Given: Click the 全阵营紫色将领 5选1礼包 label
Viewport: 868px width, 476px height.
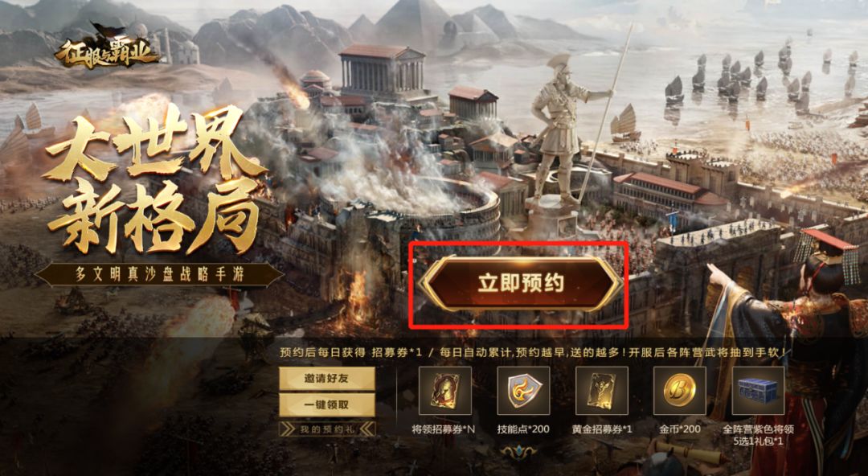Looking at the screenshot, I should pyautogui.click(x=759, y=435).
